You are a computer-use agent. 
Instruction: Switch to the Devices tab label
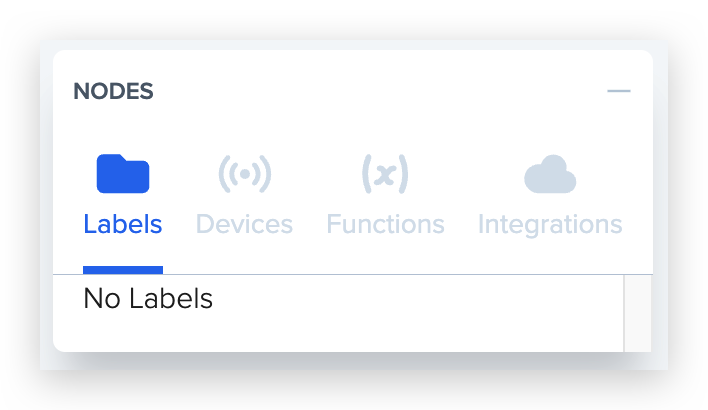click(244, 224)
